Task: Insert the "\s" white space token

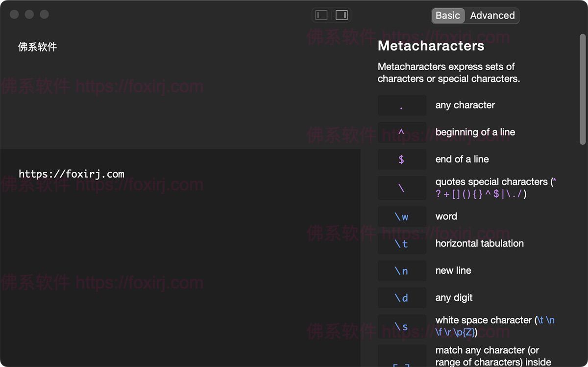Action: click(x=402, y=325)
